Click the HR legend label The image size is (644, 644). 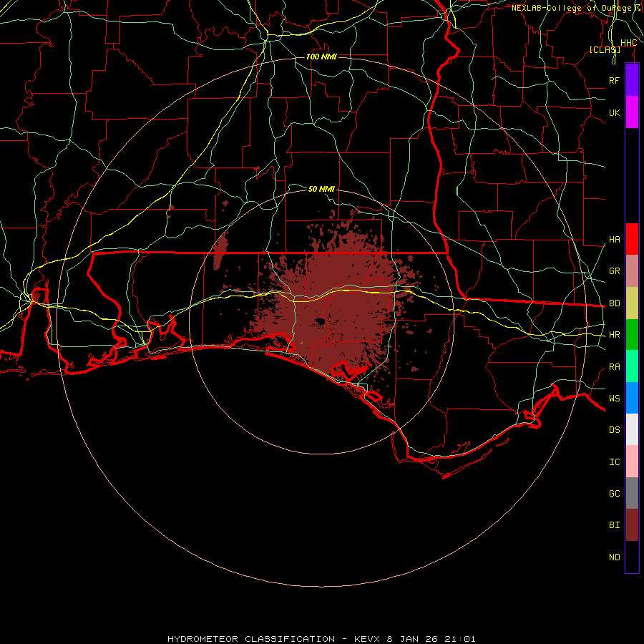point(614,335)
